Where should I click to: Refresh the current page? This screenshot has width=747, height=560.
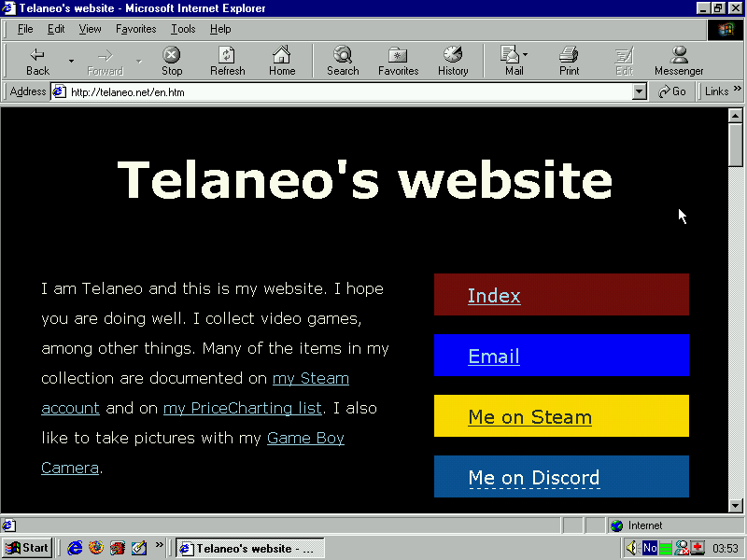click(227, 62)
